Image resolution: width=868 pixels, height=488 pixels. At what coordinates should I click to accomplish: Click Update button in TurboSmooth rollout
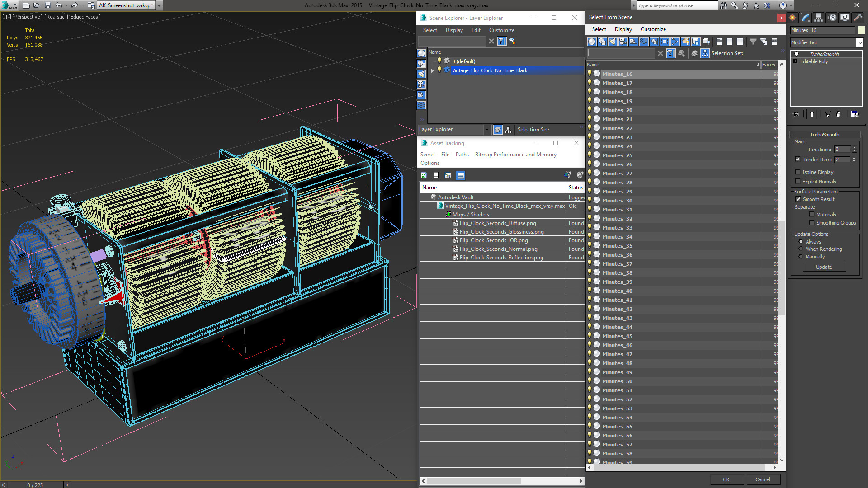pyautogui.click(x=824, y=267)
